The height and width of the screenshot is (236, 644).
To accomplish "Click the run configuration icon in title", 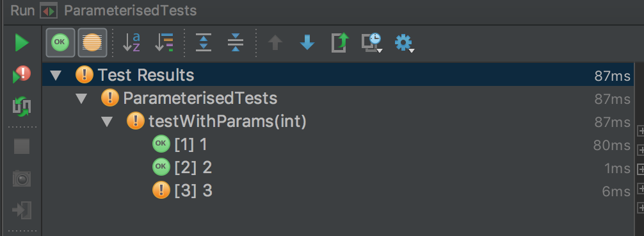I will coord(49,11).
